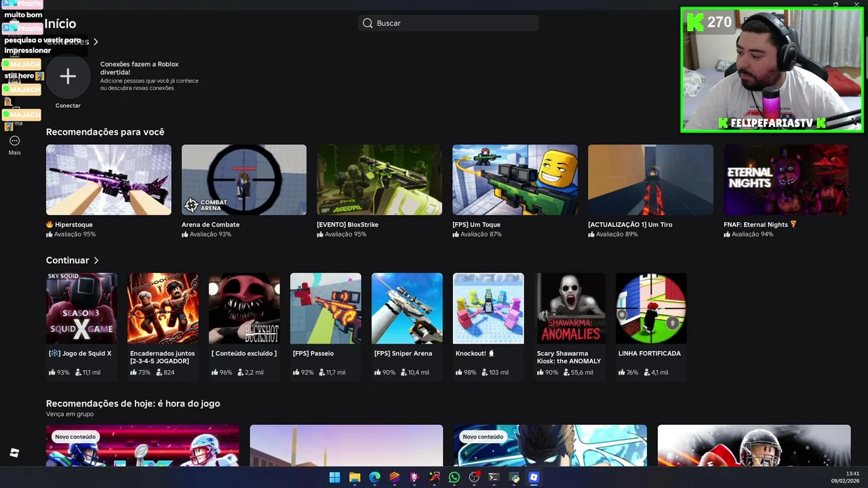Open the Mais menu in the sidebar

point(14,145)
